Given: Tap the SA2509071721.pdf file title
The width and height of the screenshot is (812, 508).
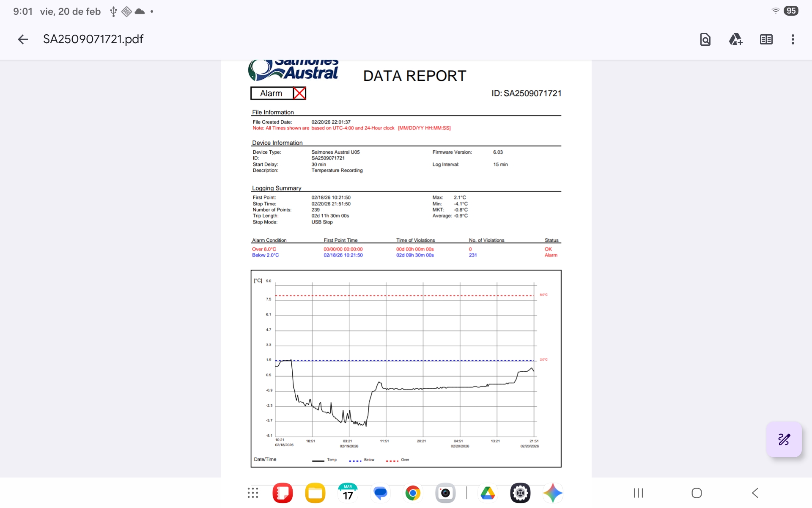Looking at the screenshot, I should pos(93,39).
